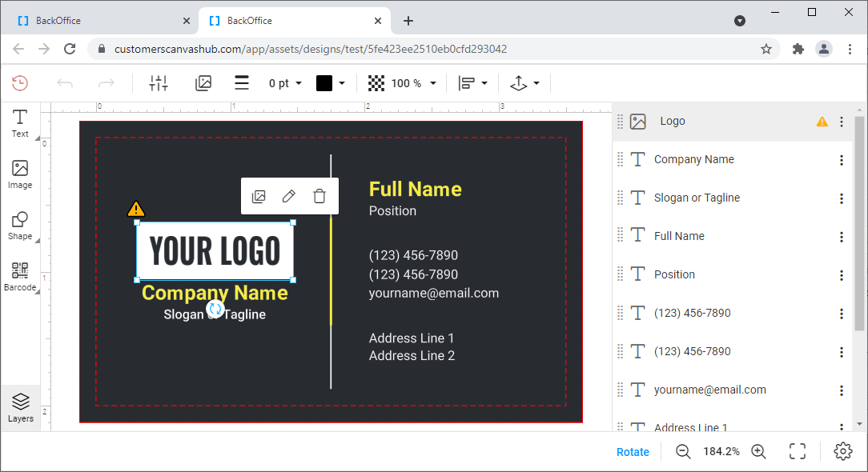Image resolution: width=868 pixels, height=472 pixels.
Task: Click the version history clock icon
Action: coord(19,82)
